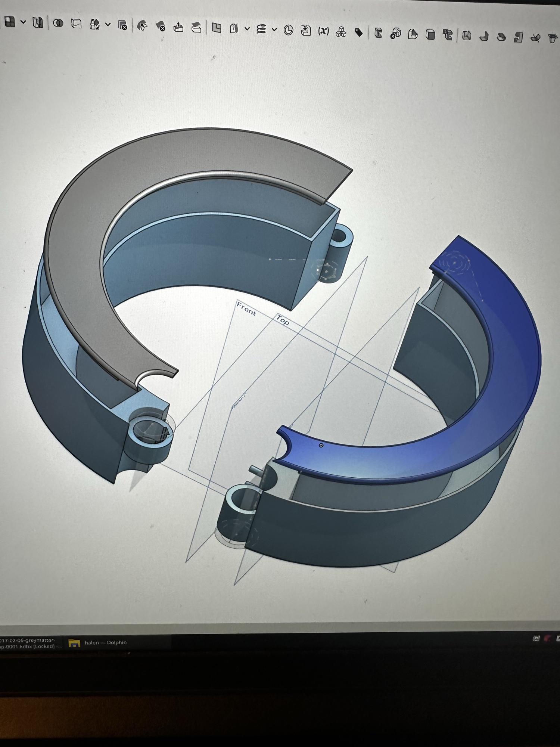Click the black tag icon in the toolbar

tap(359, 32)
